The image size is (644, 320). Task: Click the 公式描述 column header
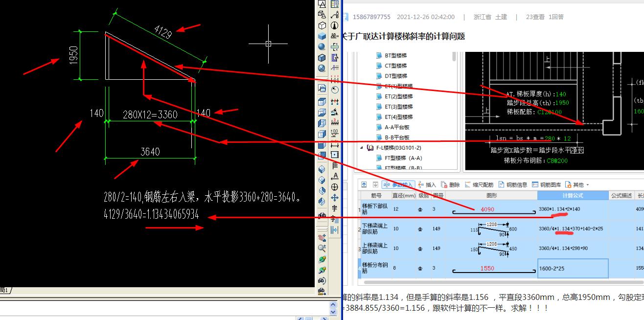tap(621, 195)
